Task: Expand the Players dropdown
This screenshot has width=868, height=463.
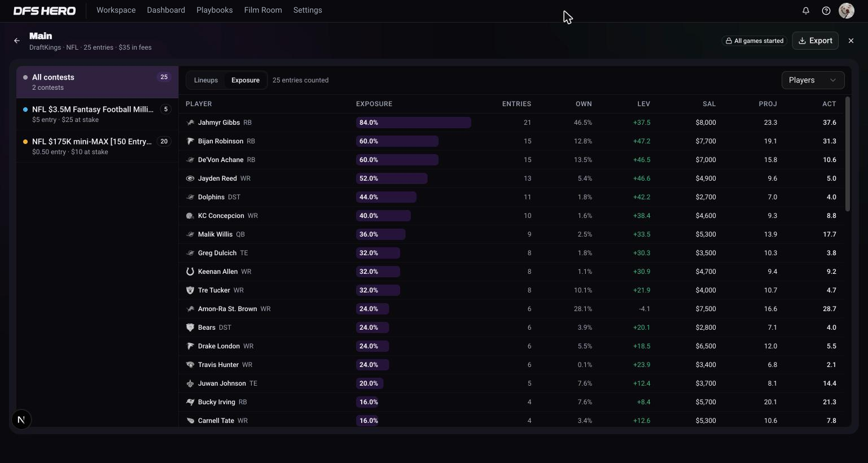Action: 813,80
